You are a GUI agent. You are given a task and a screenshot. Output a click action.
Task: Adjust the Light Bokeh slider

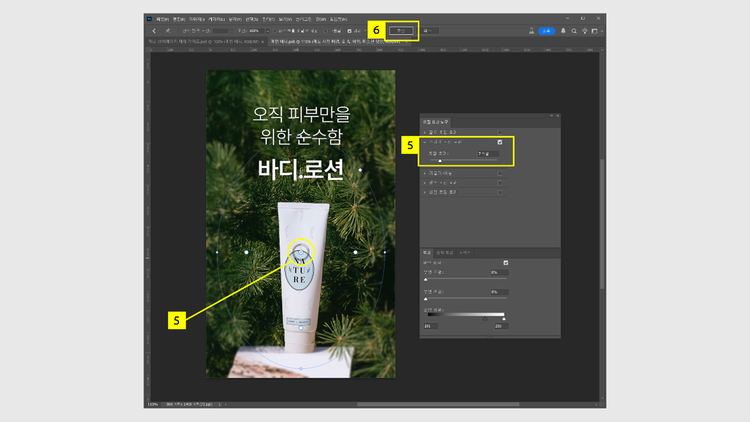pyautogui.click(x=426, y=279)
